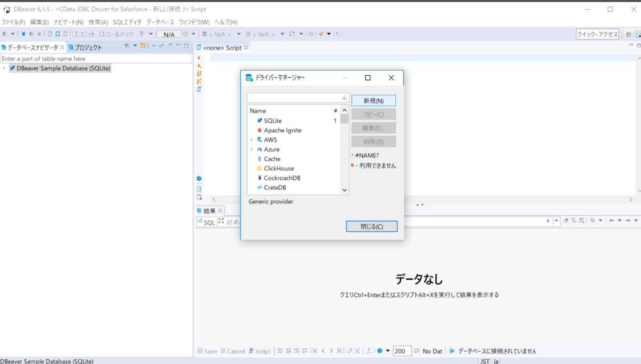Image resolution: width=641 pixels, height=364 pixels.
Task: Click the ClickHouse yellow driver icon
Action: click(260, 168)
